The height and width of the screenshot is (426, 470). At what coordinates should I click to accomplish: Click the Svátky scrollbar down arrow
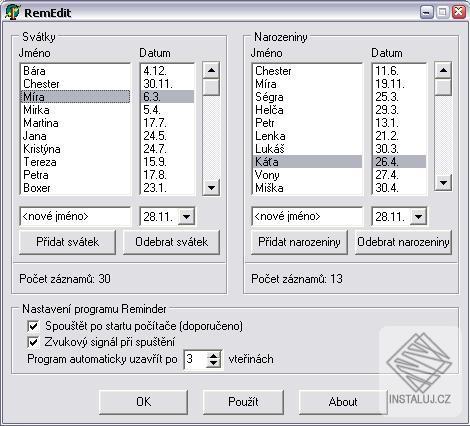[211, 187]
